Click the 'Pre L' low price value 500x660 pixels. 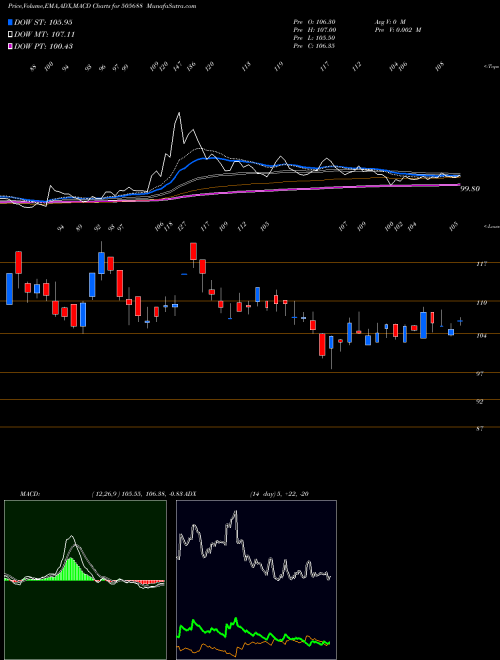pyautogui.click(x=314, y=38)
